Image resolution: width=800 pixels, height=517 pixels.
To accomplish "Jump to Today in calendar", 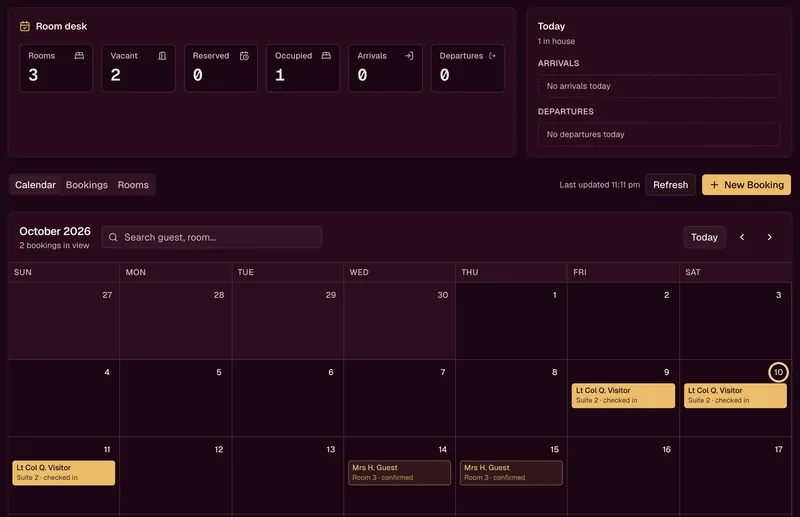I will [x=704, y=237].
